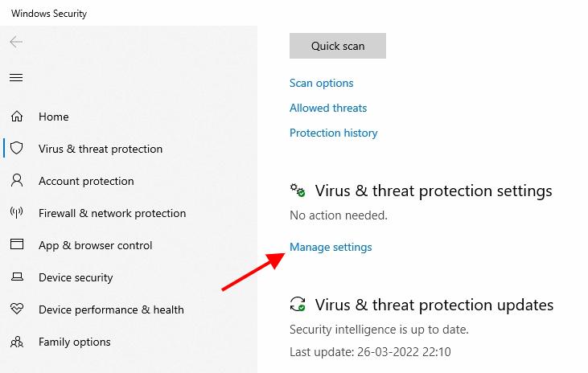
Task: Click the Manage settings link
Action: point(331,247)
